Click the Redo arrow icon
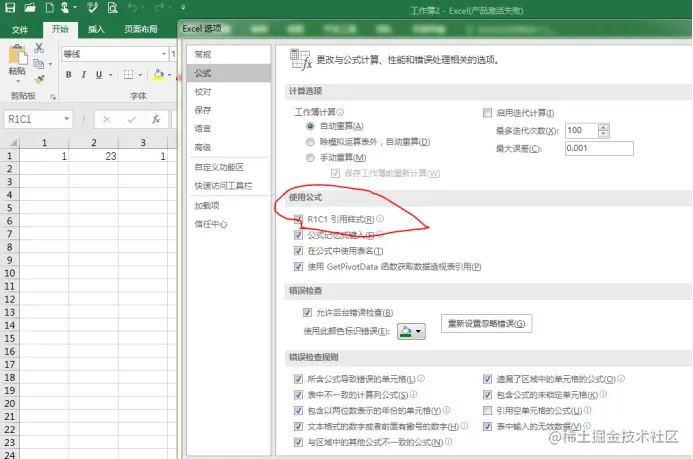The height and width of the screenshot is (459, 693). (160, 7)
